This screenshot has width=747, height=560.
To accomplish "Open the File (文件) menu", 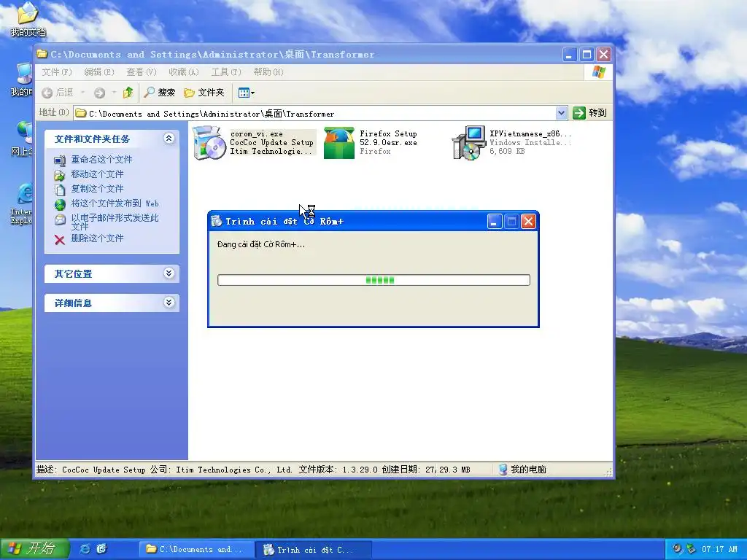I will point(57,72).
